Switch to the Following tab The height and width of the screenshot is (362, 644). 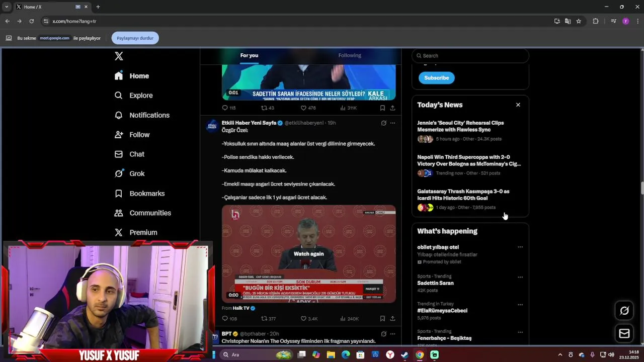click(x=350, y=55)
